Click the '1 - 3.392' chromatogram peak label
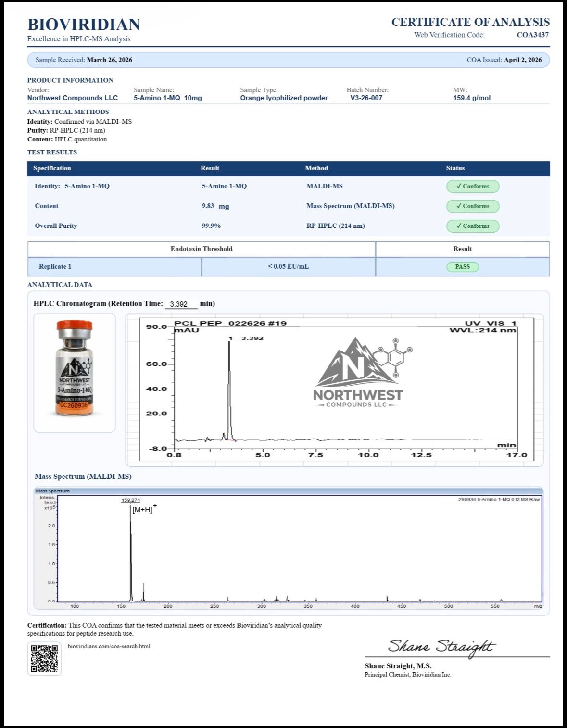The width and height of the screenshot is (567, 728). coord(246,338)
